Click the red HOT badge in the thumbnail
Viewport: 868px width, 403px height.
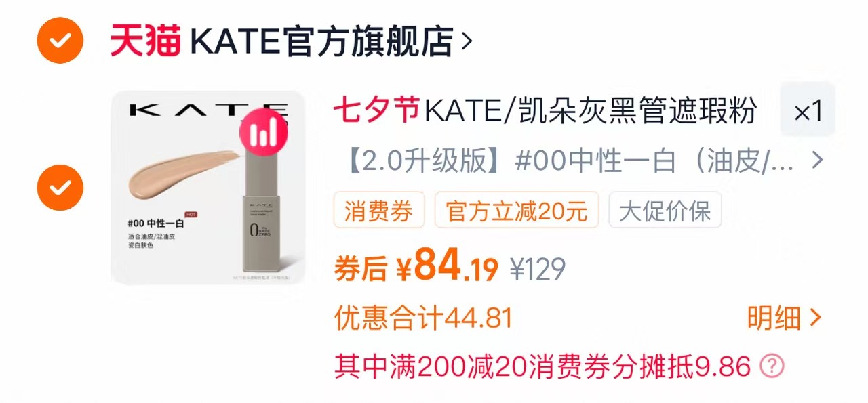[x=191, y=215]
